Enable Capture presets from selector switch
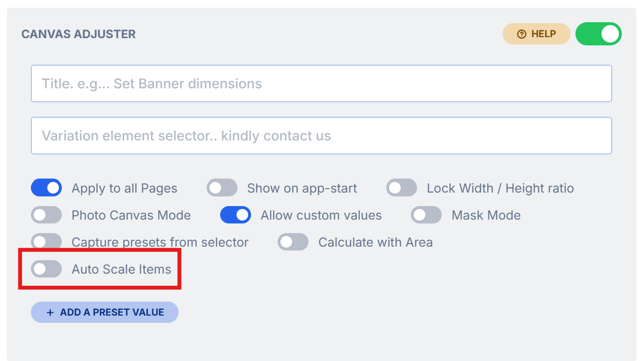644x361 pixels. pos(46,242)
